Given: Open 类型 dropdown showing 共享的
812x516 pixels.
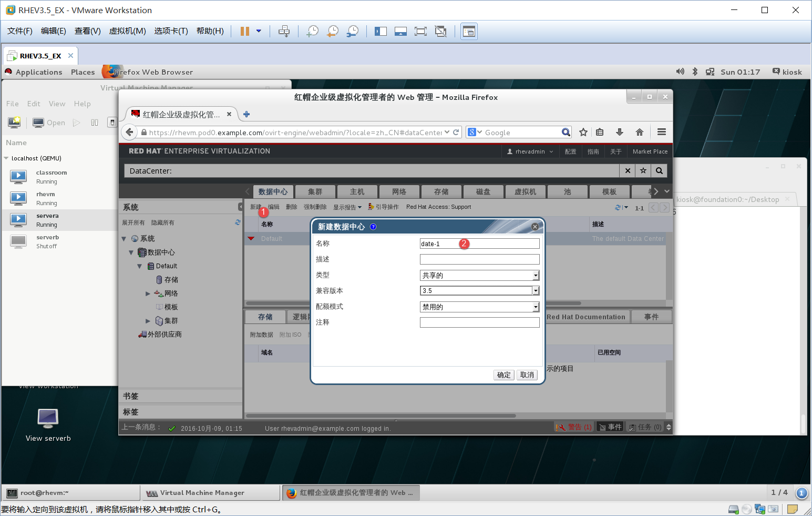Looking at the screenshot, I should point(479,275).
